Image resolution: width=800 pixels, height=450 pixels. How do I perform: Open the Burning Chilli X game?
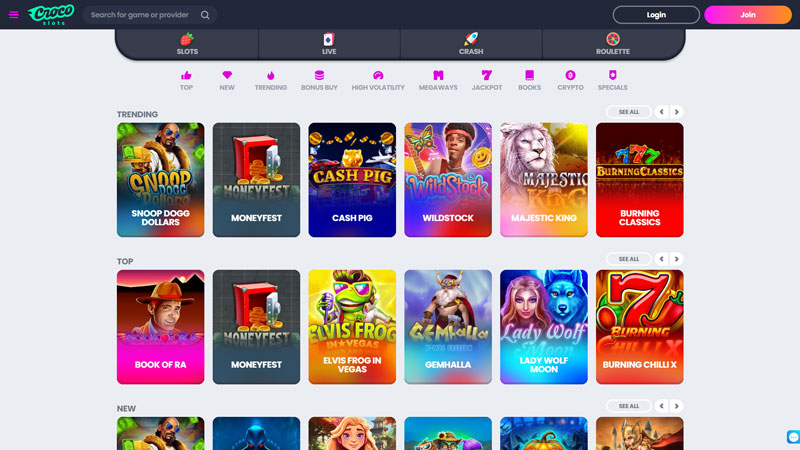[640, 327]
